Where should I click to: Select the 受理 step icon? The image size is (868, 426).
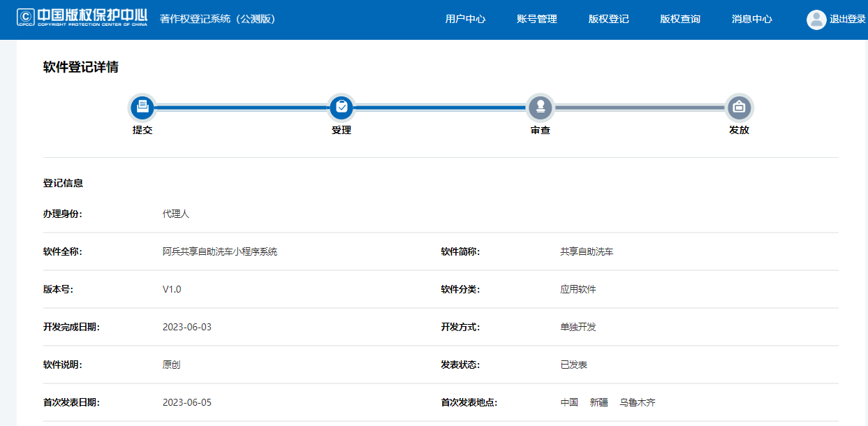(x=341, y=108)
